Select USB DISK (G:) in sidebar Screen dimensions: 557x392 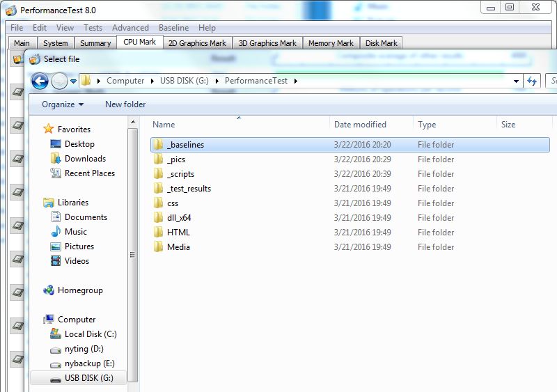[x=78, y=378]
